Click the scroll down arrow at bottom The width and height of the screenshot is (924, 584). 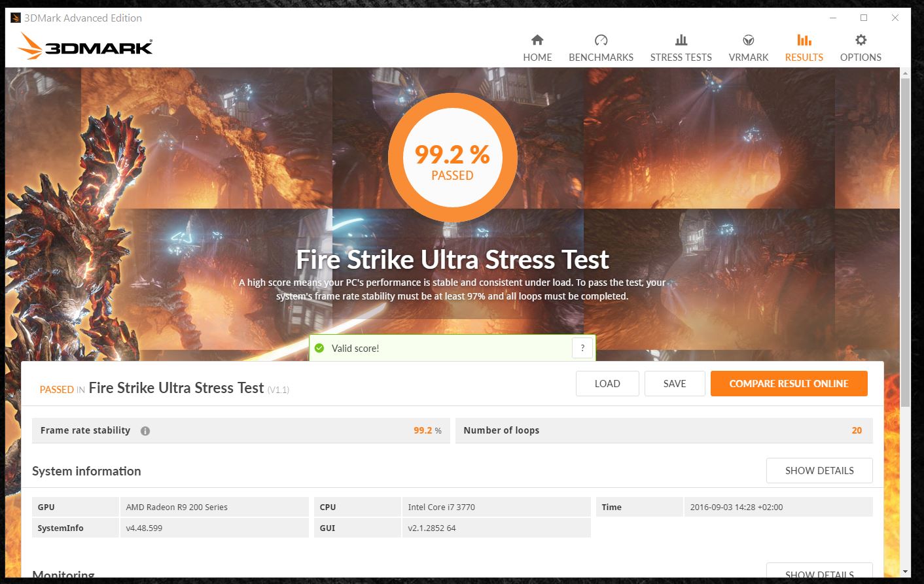pos(905,572)
